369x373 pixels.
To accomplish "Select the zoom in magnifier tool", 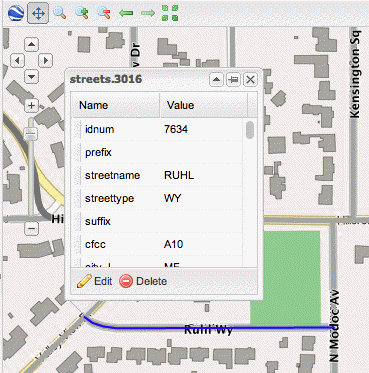I will pyautogui.click(x=82, y=13).
